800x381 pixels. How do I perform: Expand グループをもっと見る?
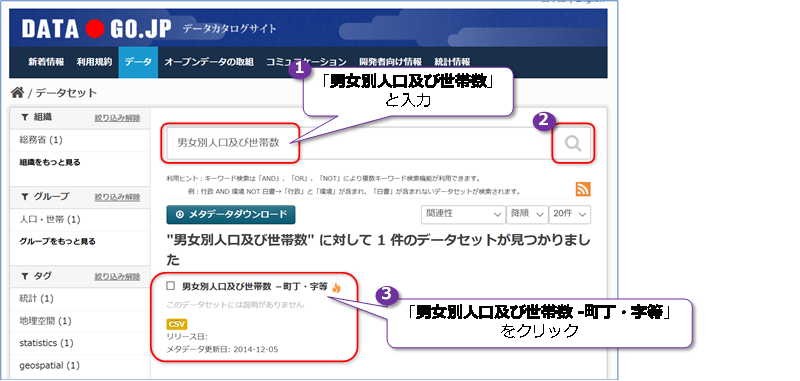click(x=57, y=241)
